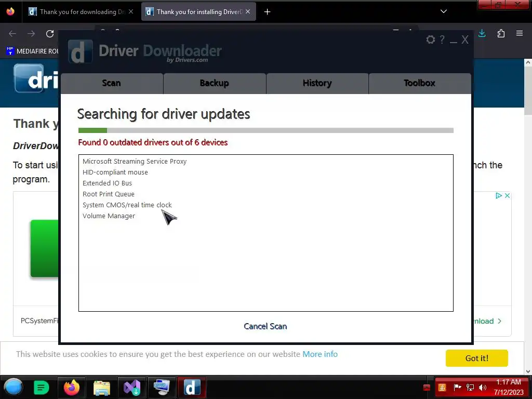The height and width of the screenshot is (399, 532).
Task: Click the 'Found 0 outdated drivers' status text
Action: pos(153,142)
